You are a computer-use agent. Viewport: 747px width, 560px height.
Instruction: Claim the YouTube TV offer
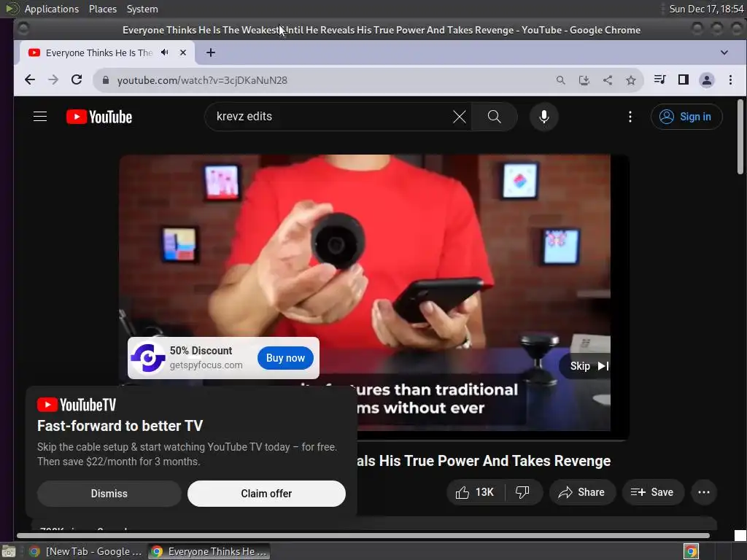pyautogui.click(x=266, y=494)
